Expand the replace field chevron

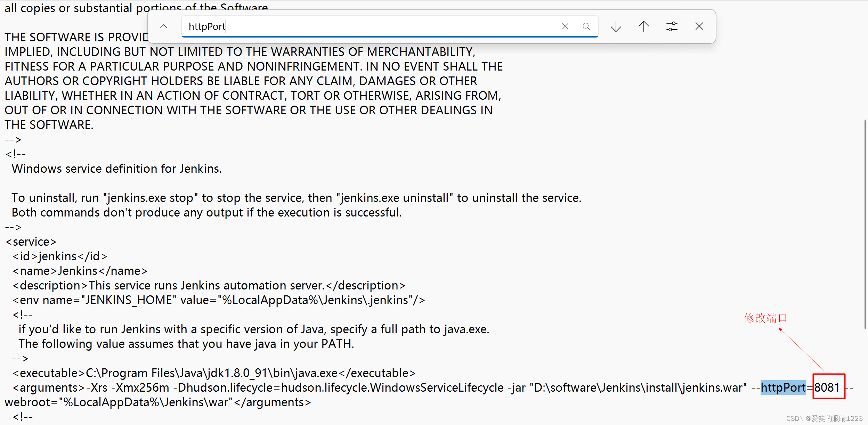[x=164, y=26]
